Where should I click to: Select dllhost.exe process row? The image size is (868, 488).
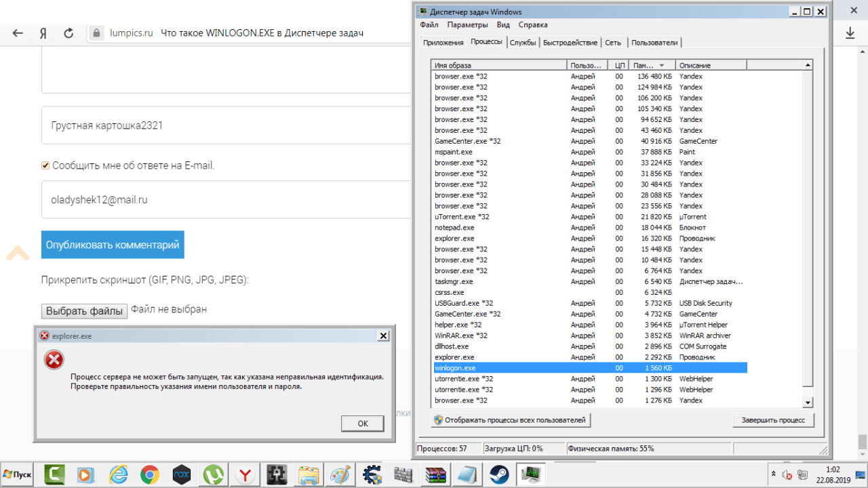click(x=589, y=346)
